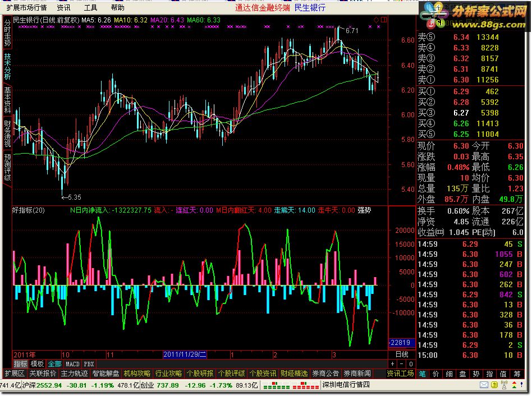Open the 资讯 menu
Screen dimensions: 532x396
(x=63, y=7)
